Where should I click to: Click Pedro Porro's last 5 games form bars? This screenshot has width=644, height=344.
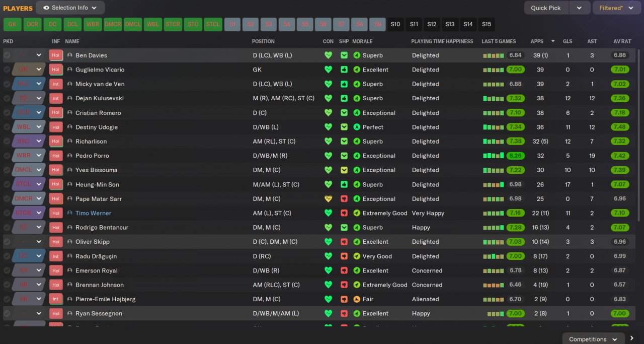[493, 156]
